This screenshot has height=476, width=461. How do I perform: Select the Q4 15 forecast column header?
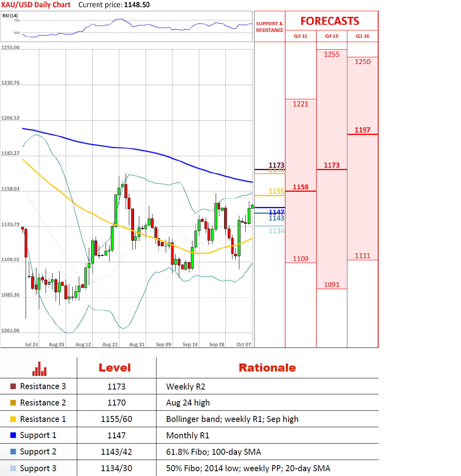tap(332, 36)
